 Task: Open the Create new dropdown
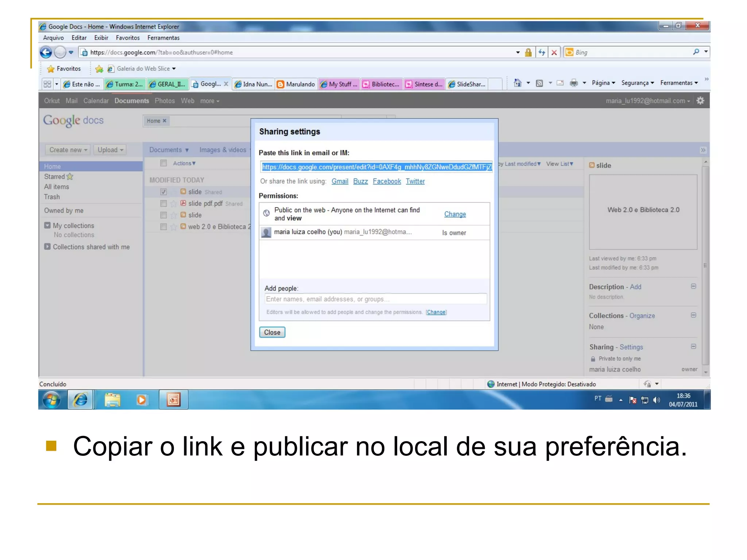tap(68, 150)
